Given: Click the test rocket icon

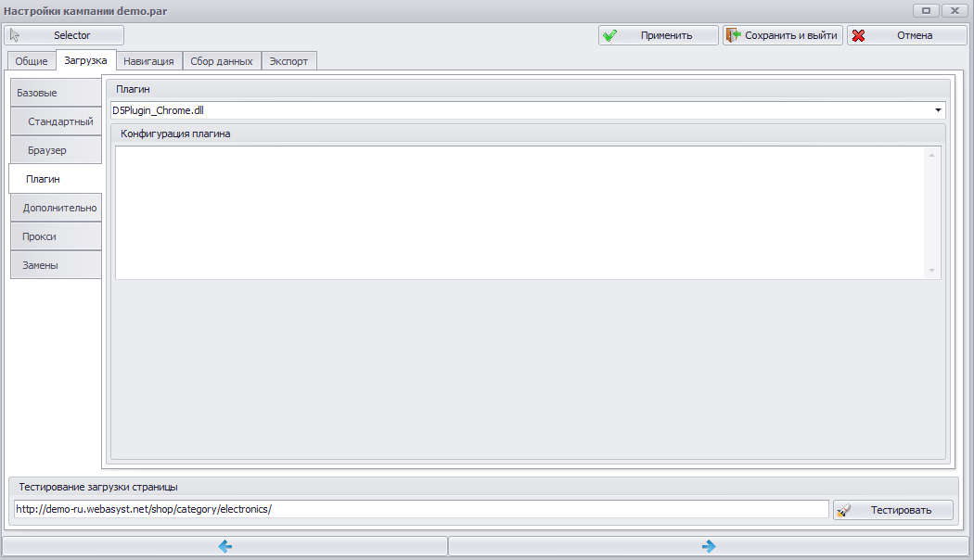Looking at the screenshot, I should click(843, 510).
